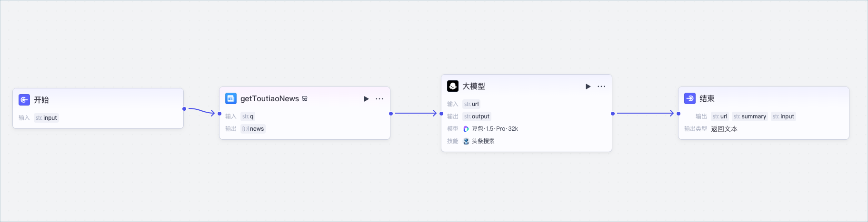This screenshot has width=868, height=222.
Task: Select the news output tag in getToutiaoNews
Action: (253, 129)
